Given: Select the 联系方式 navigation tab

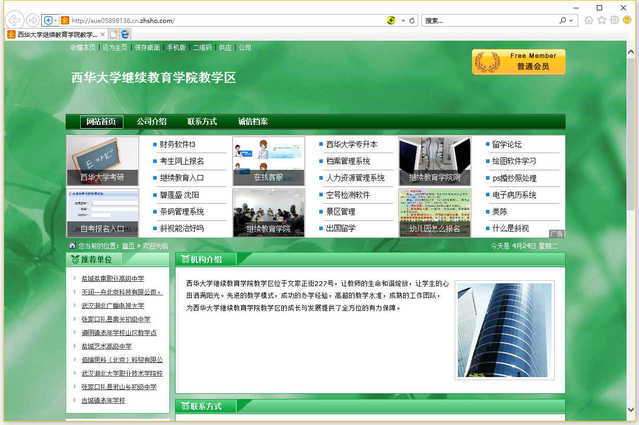Looking at the screenshot, I should click(x=202, y=122).
